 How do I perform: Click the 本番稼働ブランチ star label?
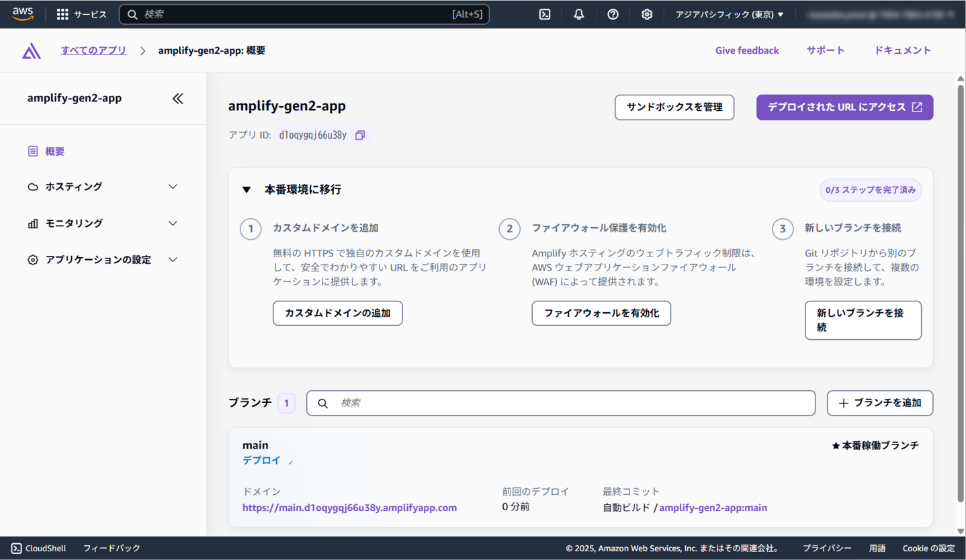click(x=875, y=445)
